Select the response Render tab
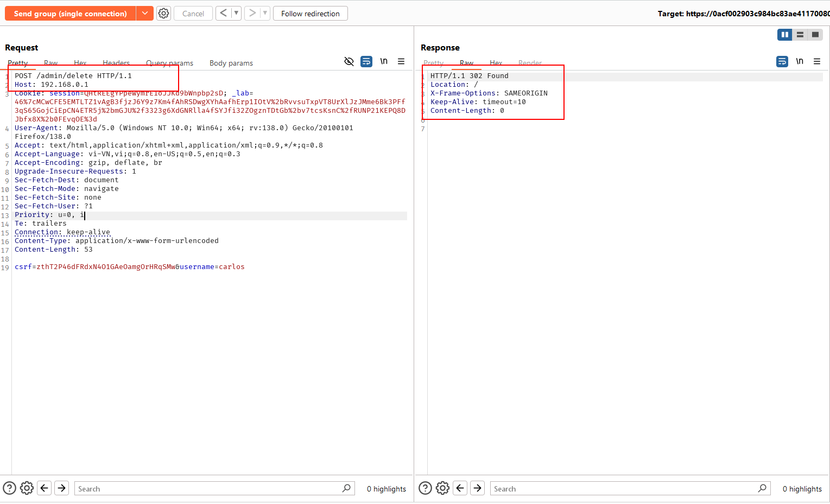The height and width of the screenshot is (504, 830). [530, 63]
